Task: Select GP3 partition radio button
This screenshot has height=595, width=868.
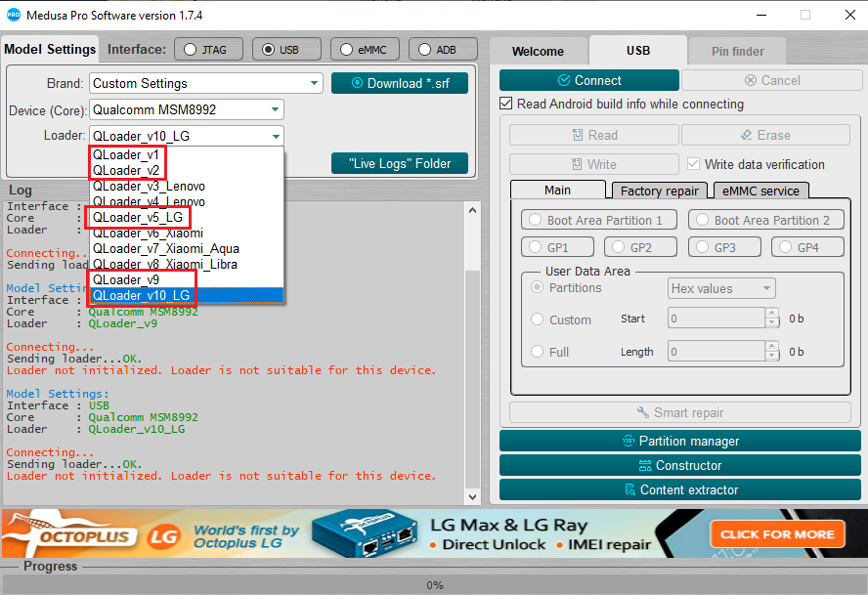Action: click(702, 247)
